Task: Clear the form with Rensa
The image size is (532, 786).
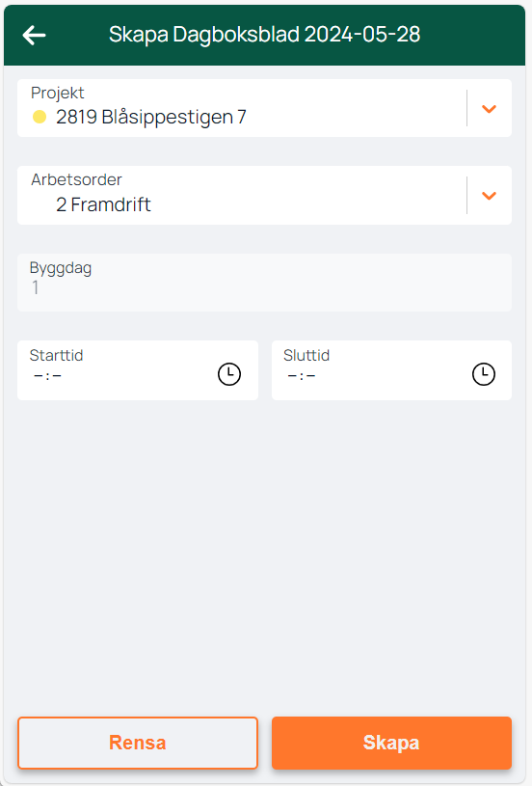Action: (x=138, y=743)
